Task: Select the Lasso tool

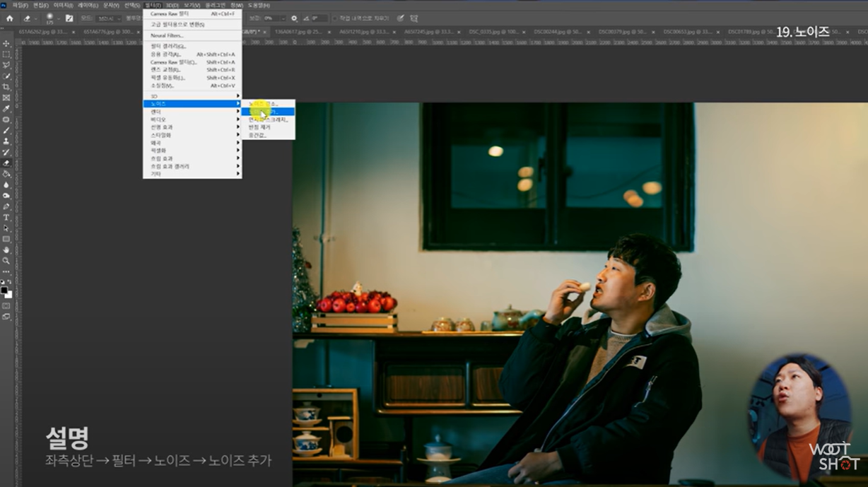Action: [x=6, y=65]
